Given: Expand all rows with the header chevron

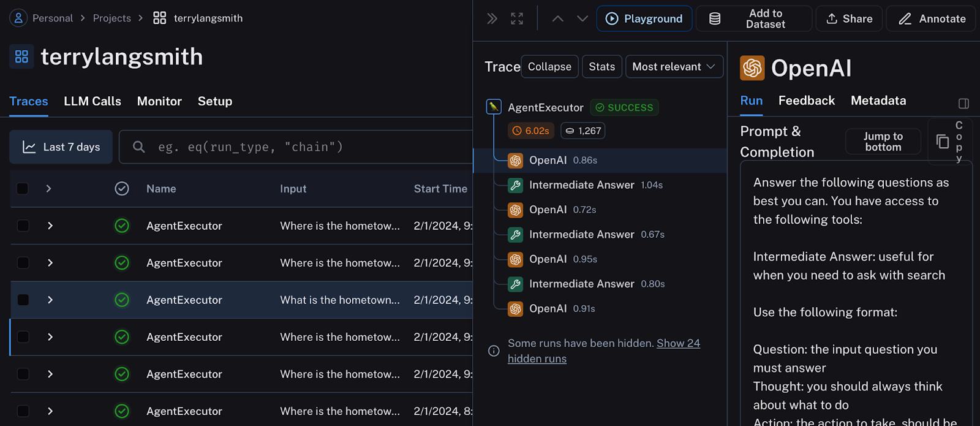Looking at the screenshot, I should (x=48, y=188).
